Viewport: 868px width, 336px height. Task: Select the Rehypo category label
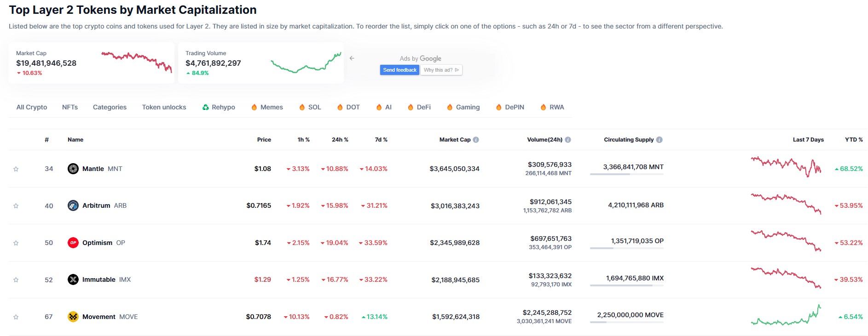[x=223, y=107]
